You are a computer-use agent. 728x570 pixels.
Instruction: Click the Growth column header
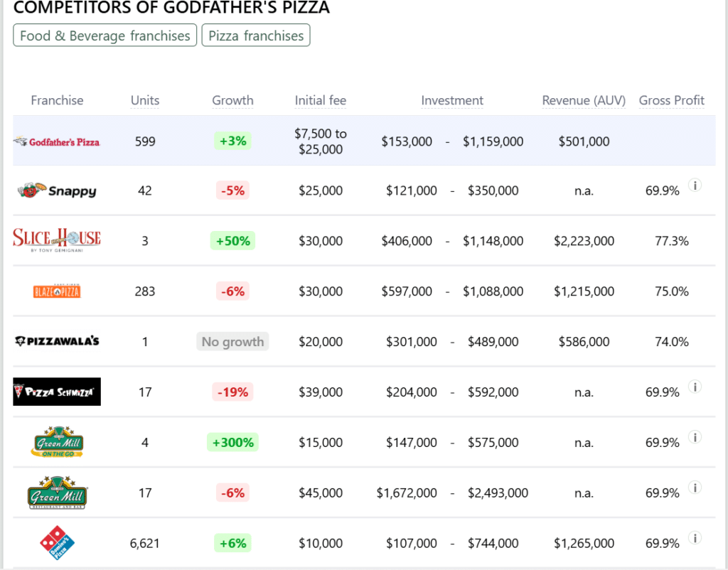(x=232, y=100)
